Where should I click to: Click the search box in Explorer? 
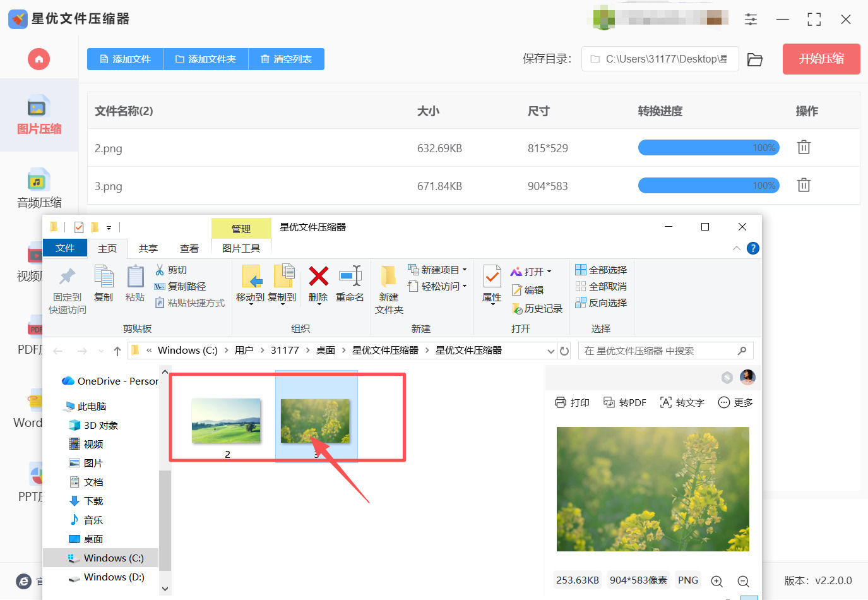coord(666,351)
